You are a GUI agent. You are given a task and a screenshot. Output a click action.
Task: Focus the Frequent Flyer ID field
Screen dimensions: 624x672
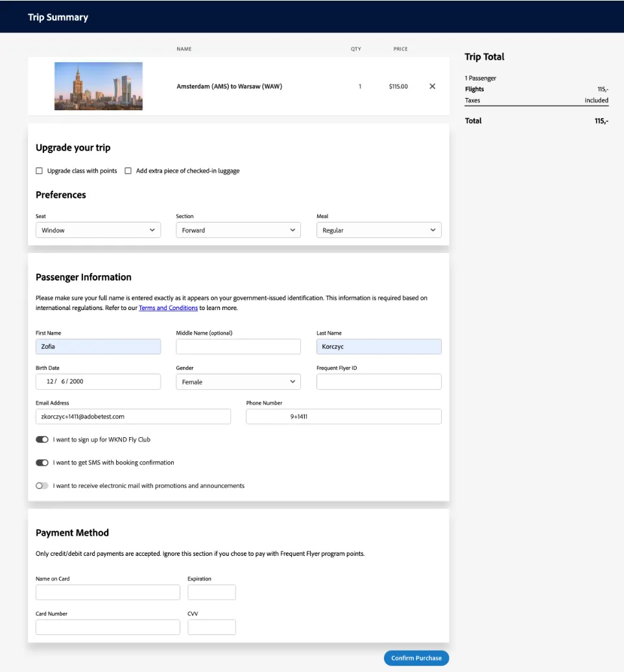pyautogui.click(x=379, y=381)
